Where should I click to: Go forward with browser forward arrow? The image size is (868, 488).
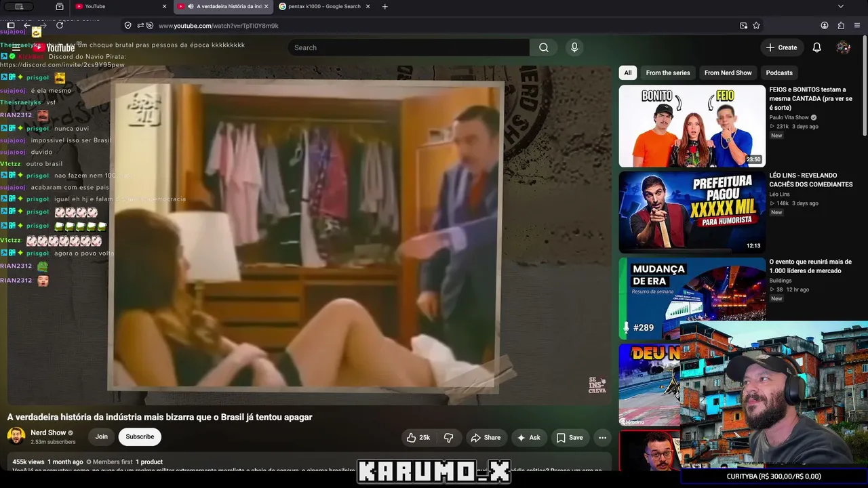pyautogui.click(x=43, y=25)
